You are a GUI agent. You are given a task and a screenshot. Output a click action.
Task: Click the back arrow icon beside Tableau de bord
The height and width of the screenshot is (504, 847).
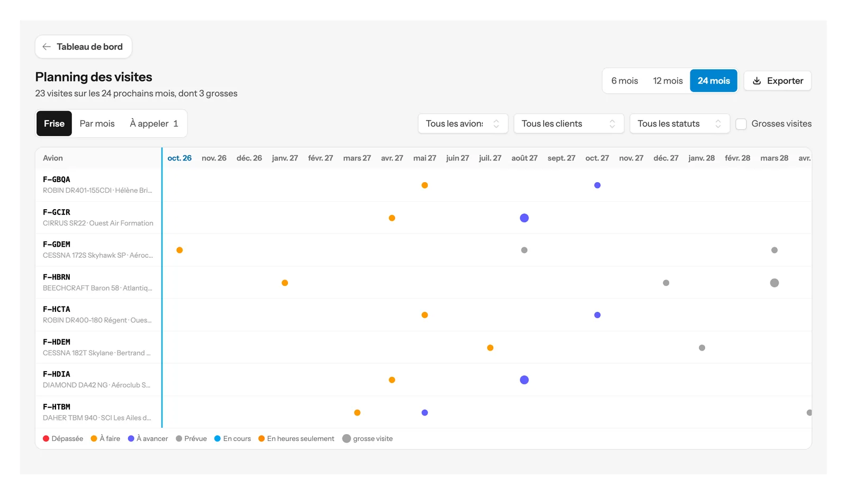(47, 47)
